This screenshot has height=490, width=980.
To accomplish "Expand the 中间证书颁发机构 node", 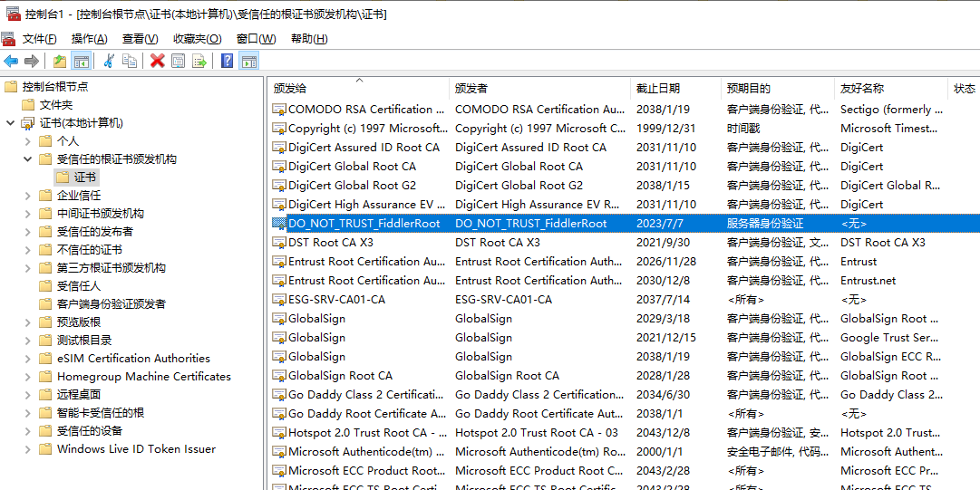I will pyautogui.click(x=28, y=214).
